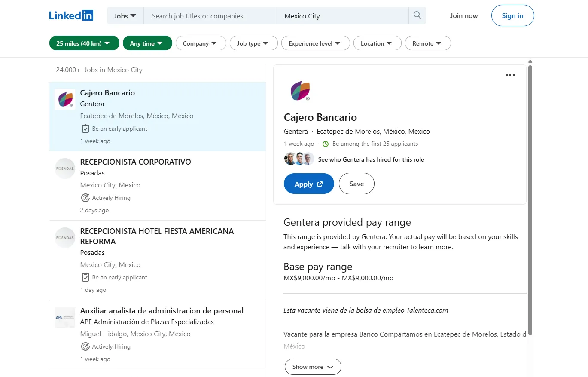Click the Join now link
Viewport: 588px width, 377px height.
pos(464,15)
